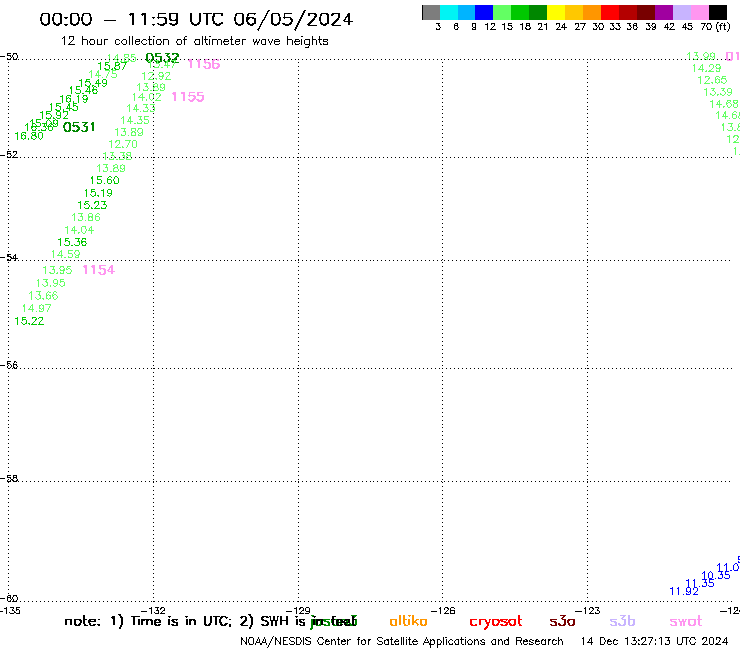The image size is (740, 650).
Task: Click the wave height value '15.19'
Action: [x=98, y=193]
